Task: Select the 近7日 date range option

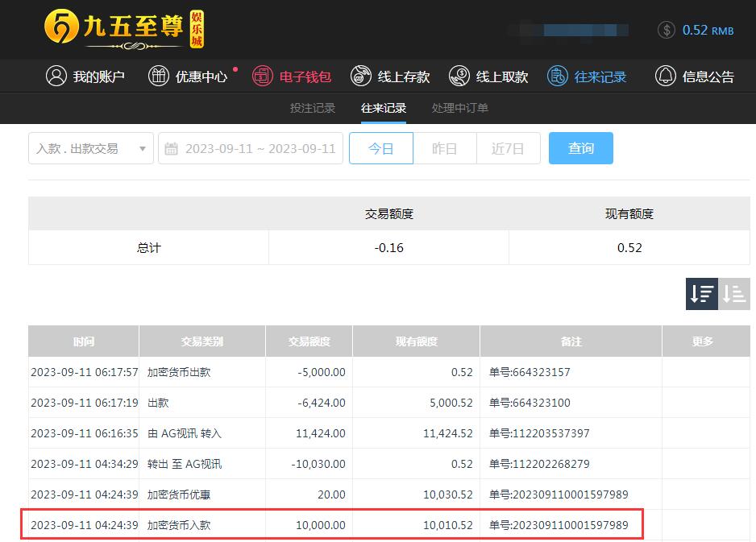Action: coord(508,148)
